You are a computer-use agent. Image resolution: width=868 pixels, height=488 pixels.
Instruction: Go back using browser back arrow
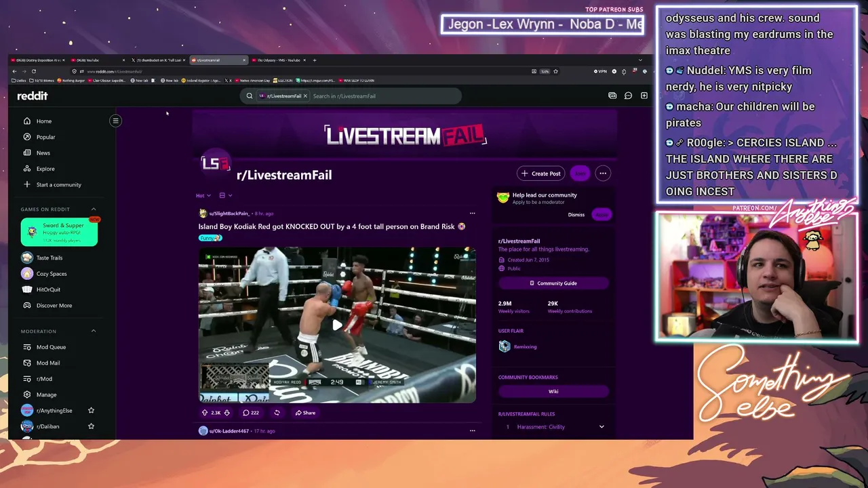point(14,71)
